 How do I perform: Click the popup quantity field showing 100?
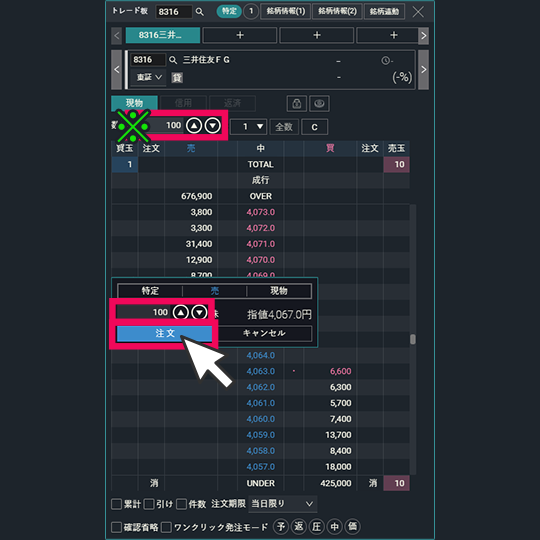click(x=144, y=312)
